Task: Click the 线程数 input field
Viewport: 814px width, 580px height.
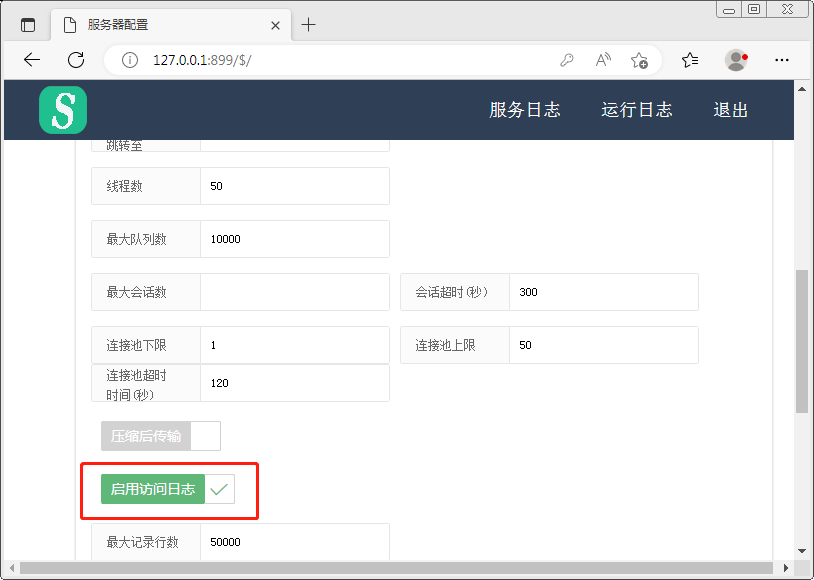Action: click(x=294, y=186)
